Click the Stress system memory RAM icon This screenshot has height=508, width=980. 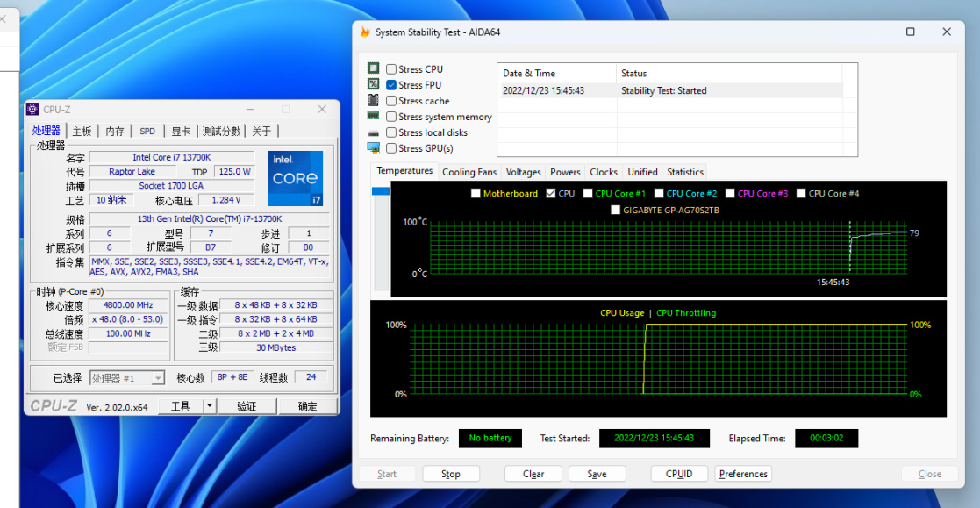point(373,116)
